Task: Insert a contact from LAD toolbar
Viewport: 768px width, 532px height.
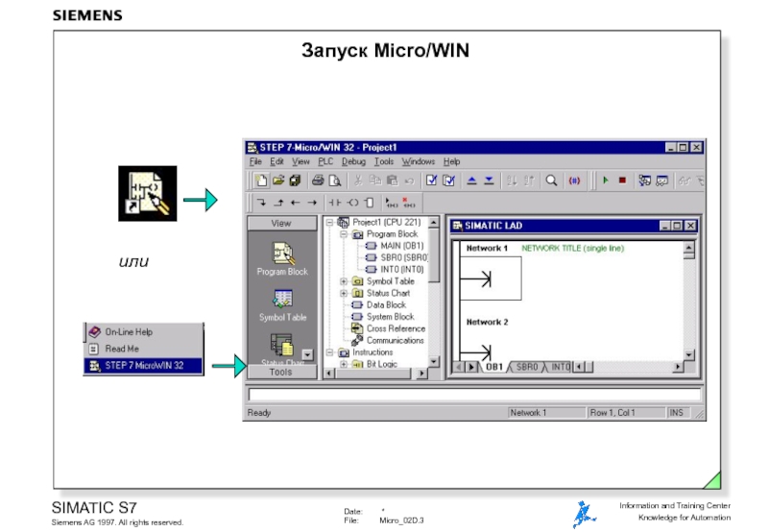Action: (x=335, y=203)
